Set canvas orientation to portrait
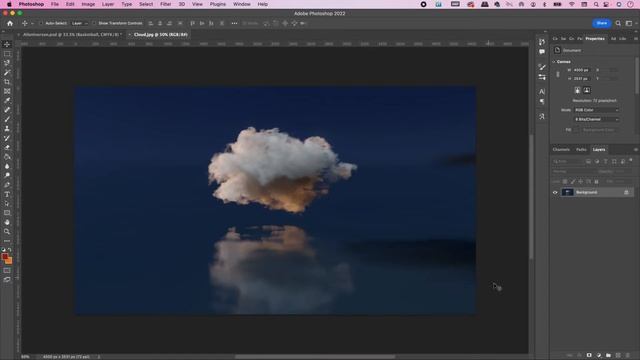 click(577, 90)
